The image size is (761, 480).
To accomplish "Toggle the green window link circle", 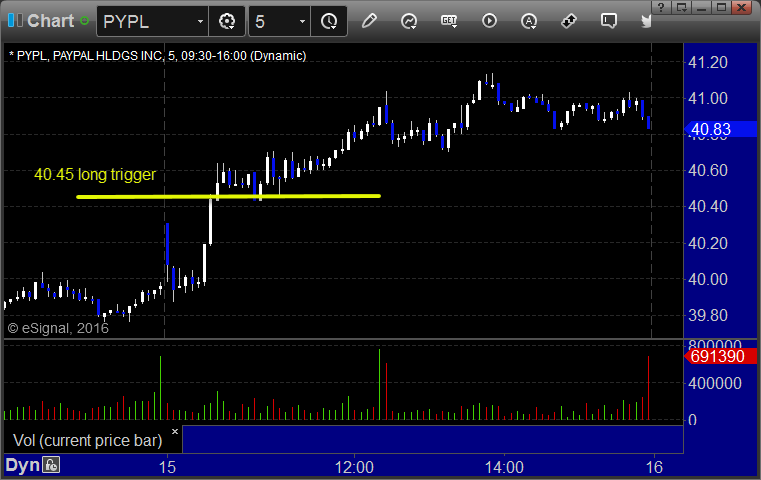I will coord(84,21).
